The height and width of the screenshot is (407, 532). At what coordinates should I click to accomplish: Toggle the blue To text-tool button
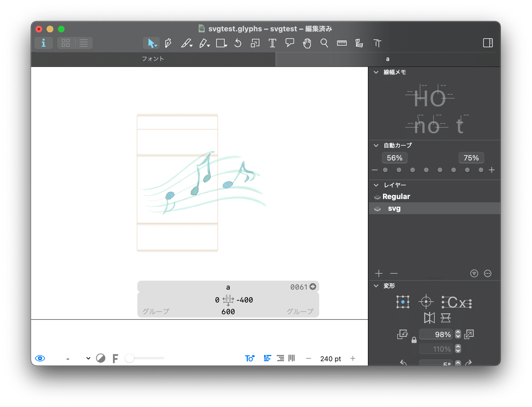tap(250, 358)
